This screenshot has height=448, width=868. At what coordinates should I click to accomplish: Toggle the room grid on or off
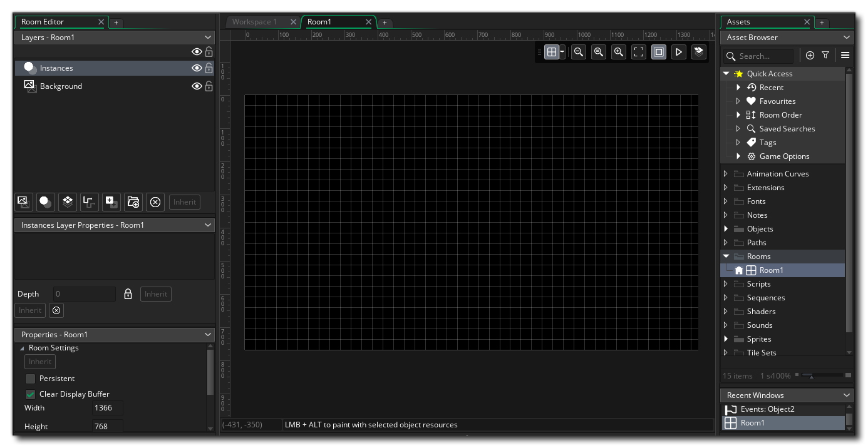tap(552, 52)
